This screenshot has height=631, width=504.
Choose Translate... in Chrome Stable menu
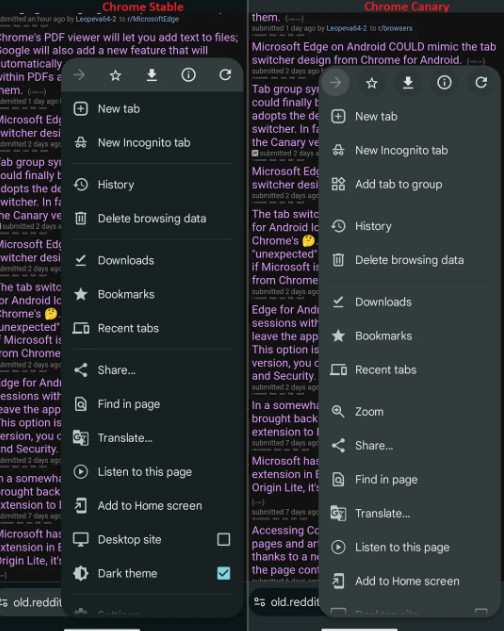pos(153,438)
